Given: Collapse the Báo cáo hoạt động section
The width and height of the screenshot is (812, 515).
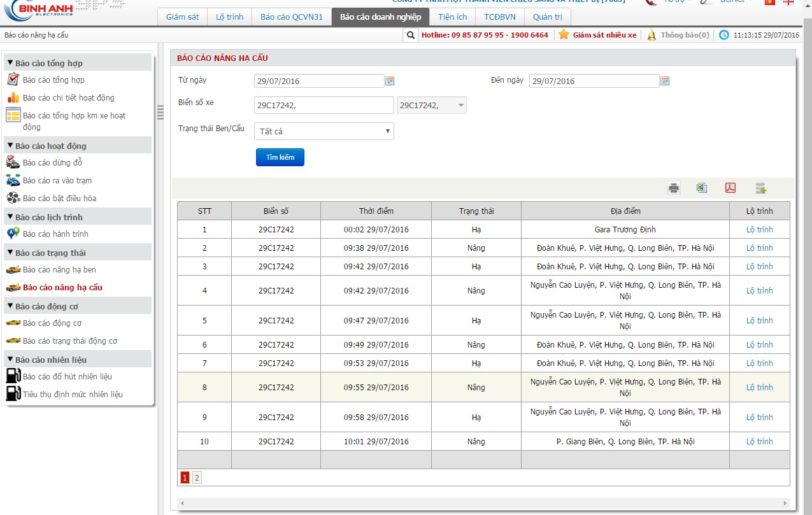Looking at the screenshot, I should tap(10, 146).
